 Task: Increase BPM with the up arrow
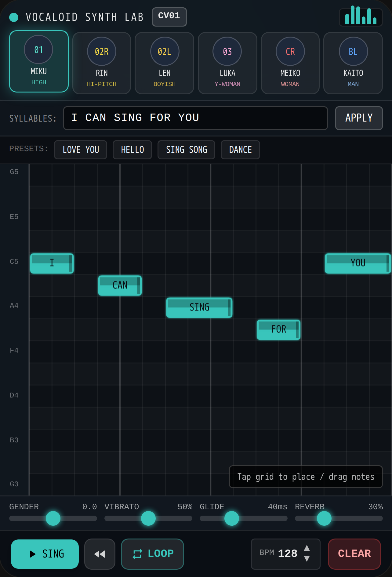point(307,548)
